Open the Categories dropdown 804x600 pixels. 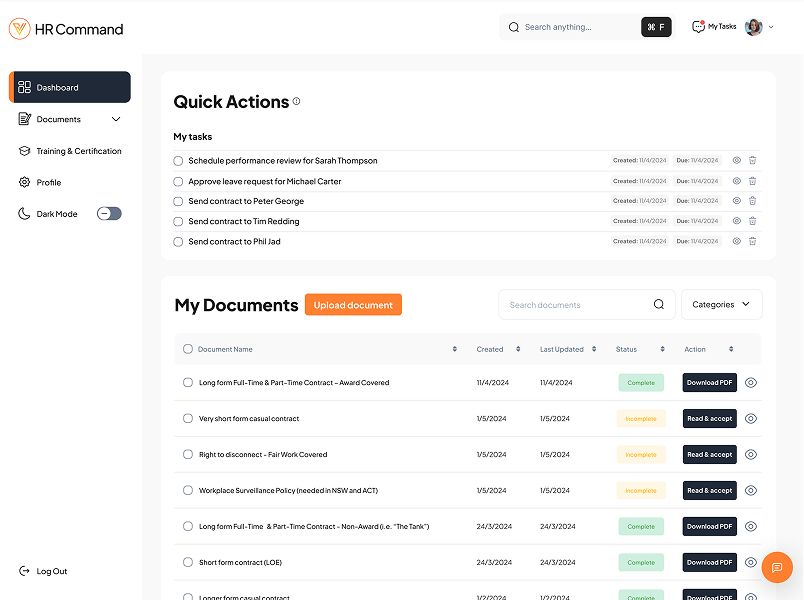pos(721,305)
